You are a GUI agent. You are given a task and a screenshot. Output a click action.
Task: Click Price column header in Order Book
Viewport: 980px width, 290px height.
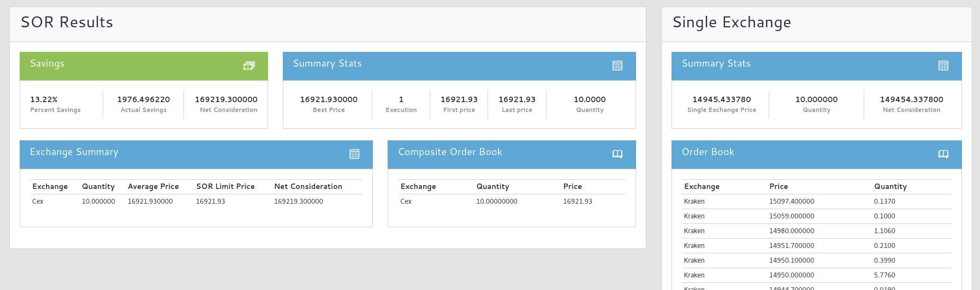(x=779, y=186)
